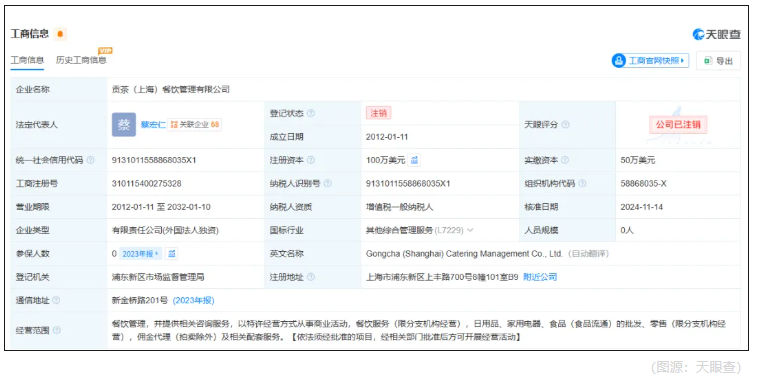Open 附近公司 link
Viewport: 767px width, 378px height.
point(540,277)
